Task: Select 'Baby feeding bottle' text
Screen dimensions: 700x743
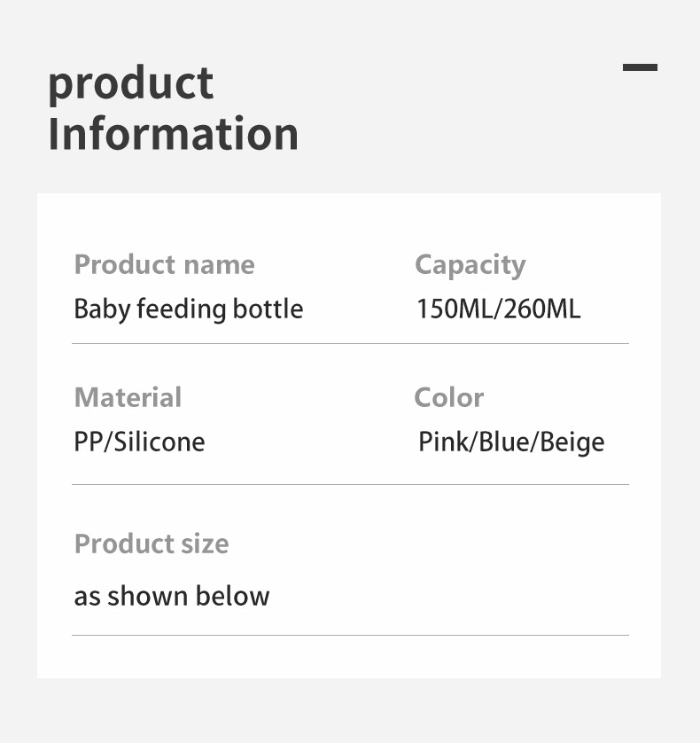Action: 188,309
